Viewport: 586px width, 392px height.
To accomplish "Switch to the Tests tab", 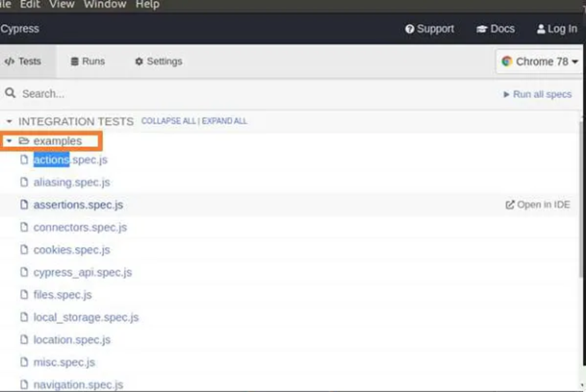I will click(x=23, y=61).
